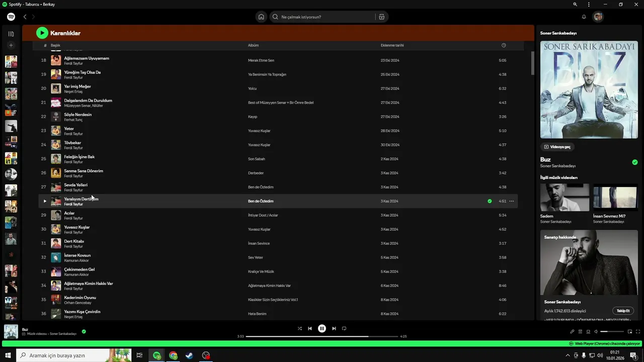Play Yaralıyım Dertliyim track row

(x=44, y=201)
